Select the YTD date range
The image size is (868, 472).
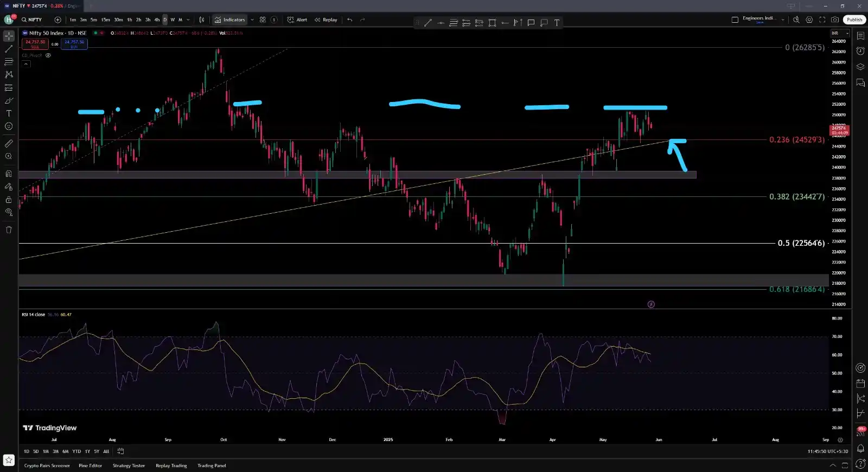[76, 451]
